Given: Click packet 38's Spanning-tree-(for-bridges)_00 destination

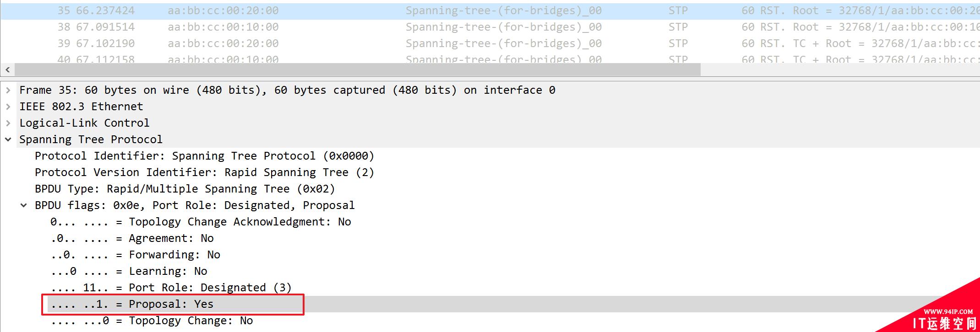Looking at the screenshot, I should click(x=504, y=27).
